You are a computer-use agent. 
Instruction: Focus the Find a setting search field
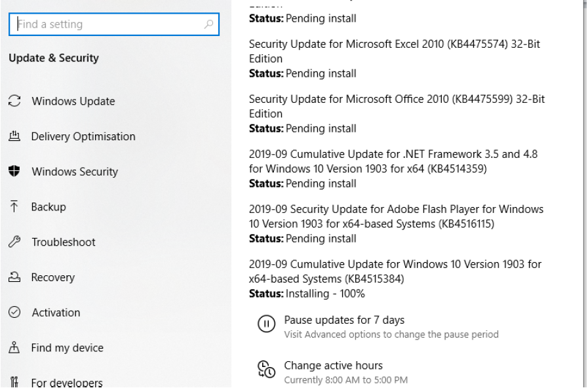pos(114,24)
